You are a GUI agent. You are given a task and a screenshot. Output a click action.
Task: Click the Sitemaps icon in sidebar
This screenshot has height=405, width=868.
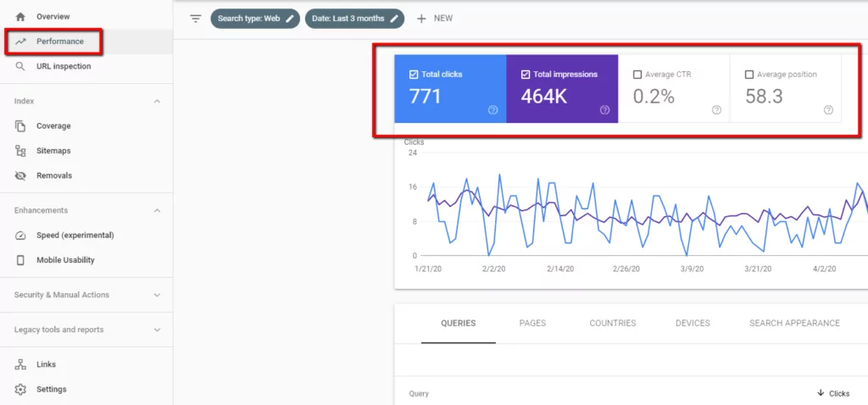click(x=20, y=151)
